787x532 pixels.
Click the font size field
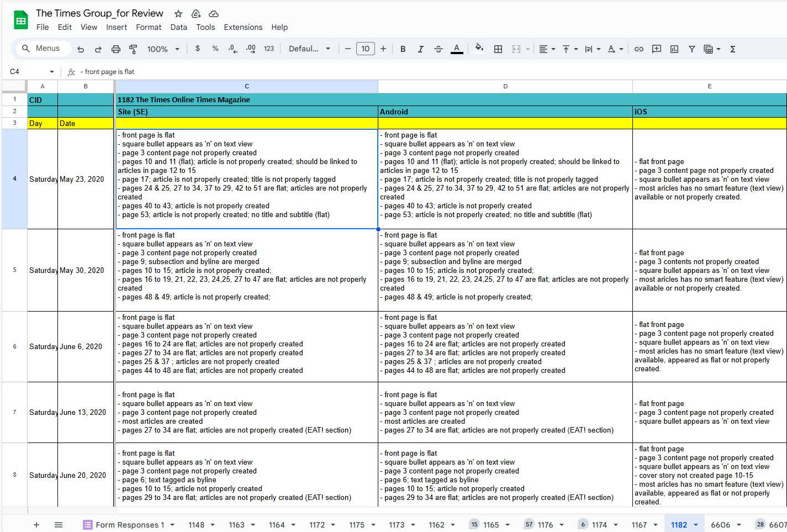coord(366,49)
